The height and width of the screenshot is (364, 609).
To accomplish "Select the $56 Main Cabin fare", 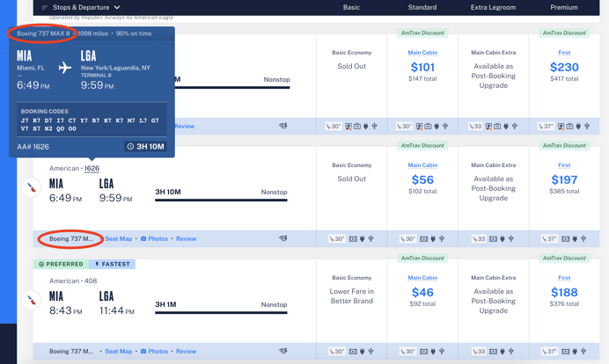I will (422, 179).
